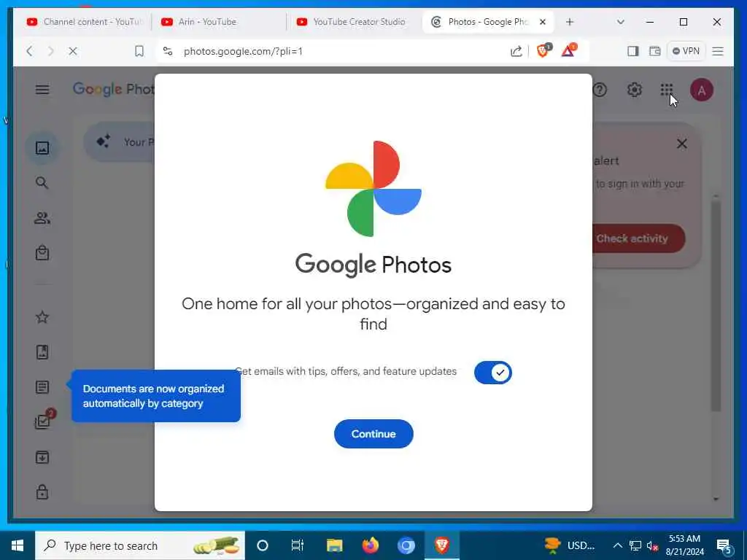Click the page vertical scrollbar
Image resolution: width=747 pixels, height=560 pixels.
(x=716, y=305)
